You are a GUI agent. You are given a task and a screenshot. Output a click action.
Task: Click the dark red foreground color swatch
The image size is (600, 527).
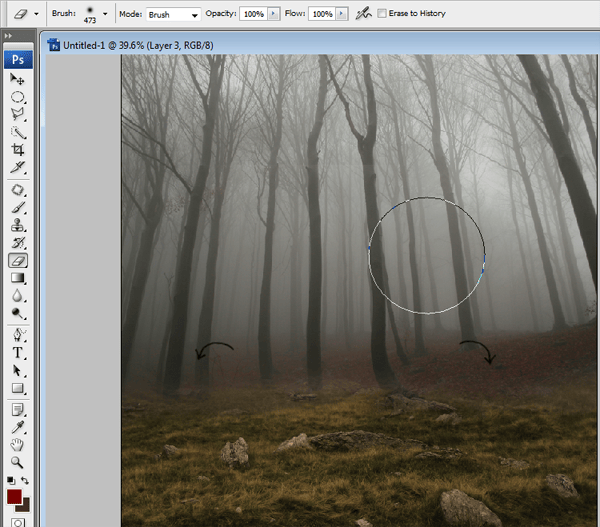click(x=14, y=497)
